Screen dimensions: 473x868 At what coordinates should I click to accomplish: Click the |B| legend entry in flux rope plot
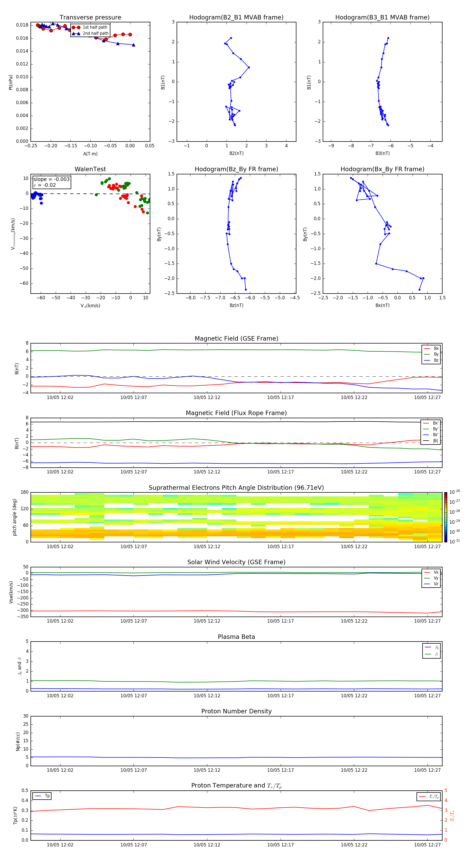[431, 441]
